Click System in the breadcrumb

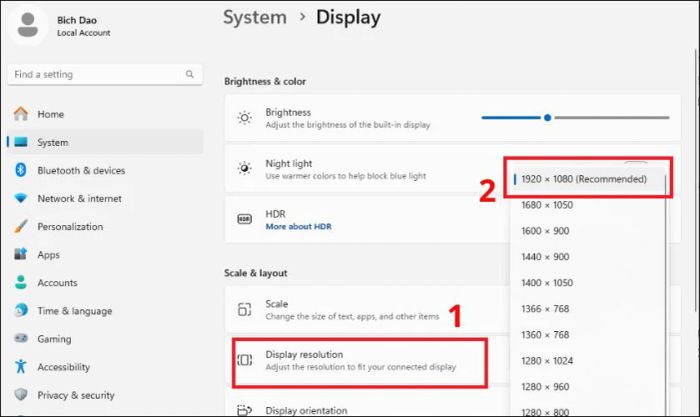point(254,17)
